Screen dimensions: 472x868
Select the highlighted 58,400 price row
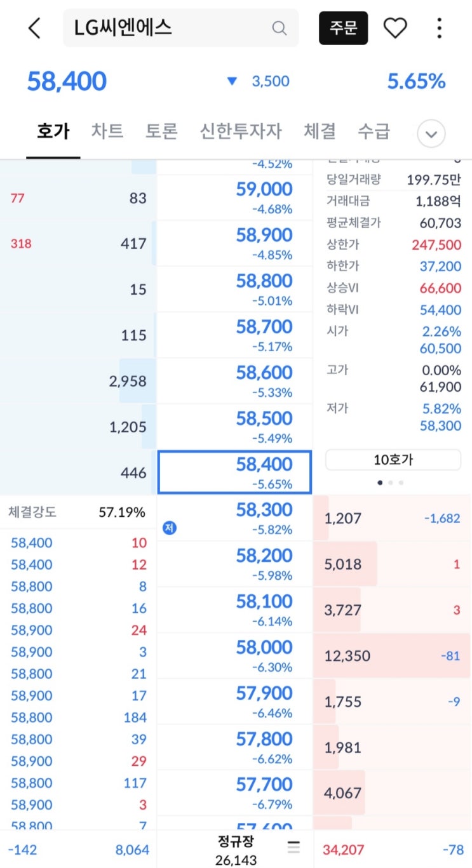pyautogui.click(x=234, y=472)
